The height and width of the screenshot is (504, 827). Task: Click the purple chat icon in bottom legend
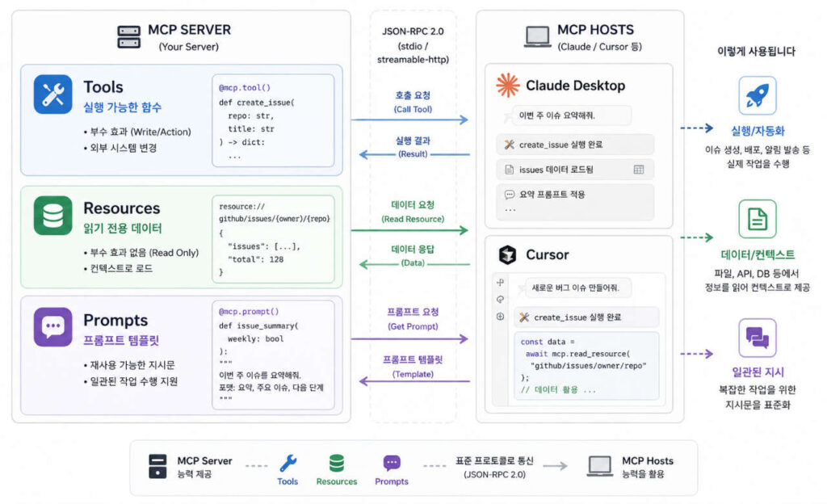click(392, 464)
